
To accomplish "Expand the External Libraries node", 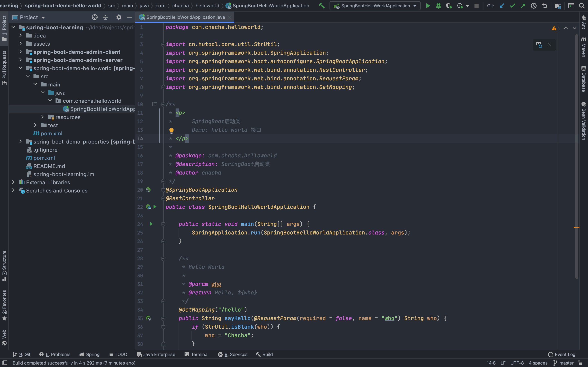I will pyautogui.click(x=13, y=182).
